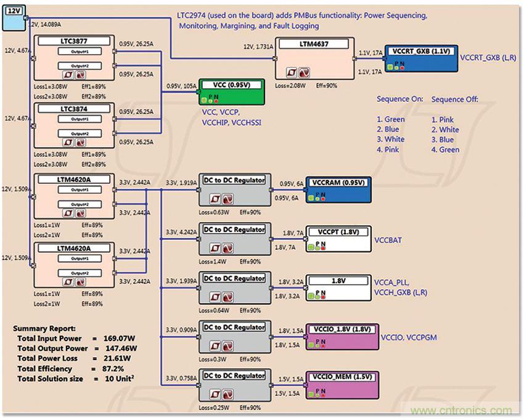Image resolution: width=524 pixels, height=420 pixels.
Task: Toggle the N indicator on the VCCRT_GXB load
Action: [x=402, y=68]
